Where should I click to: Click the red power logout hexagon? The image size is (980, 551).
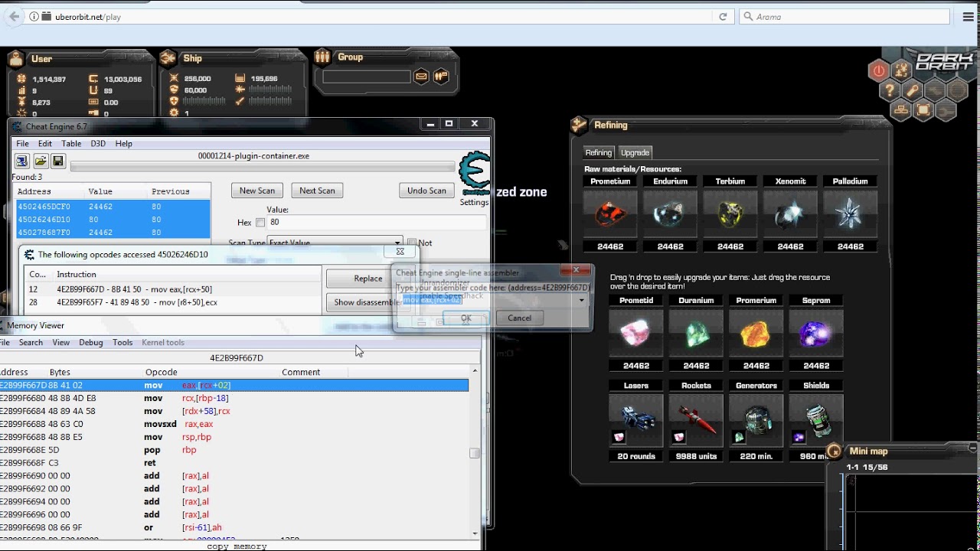coord(879,71)
